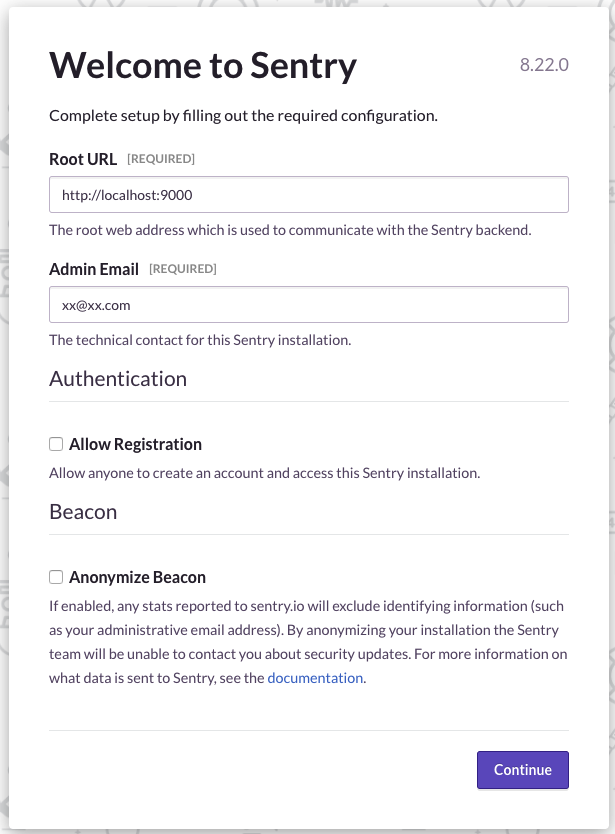The height and width of the screenshot is (834, 615).
Task: Click the REQUIRED tag beside Admin Email
Action: (x=182, y=269)
